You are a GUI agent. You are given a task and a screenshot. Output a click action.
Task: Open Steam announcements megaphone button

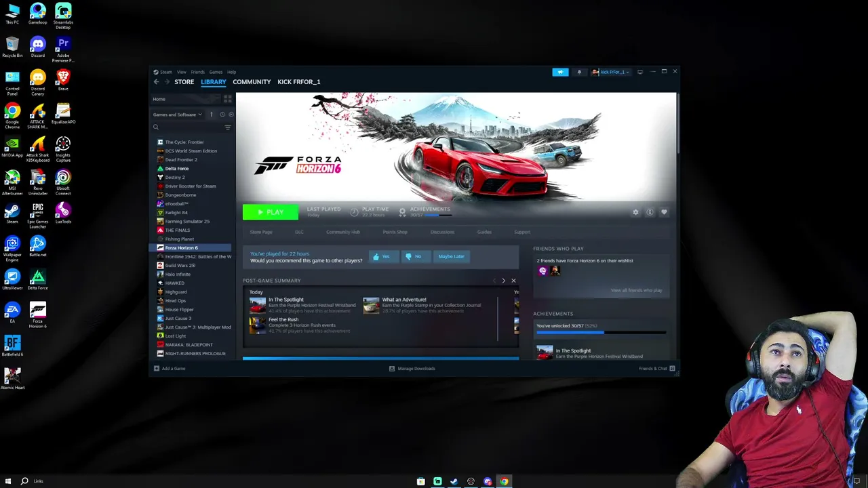(x=560, y=72)
